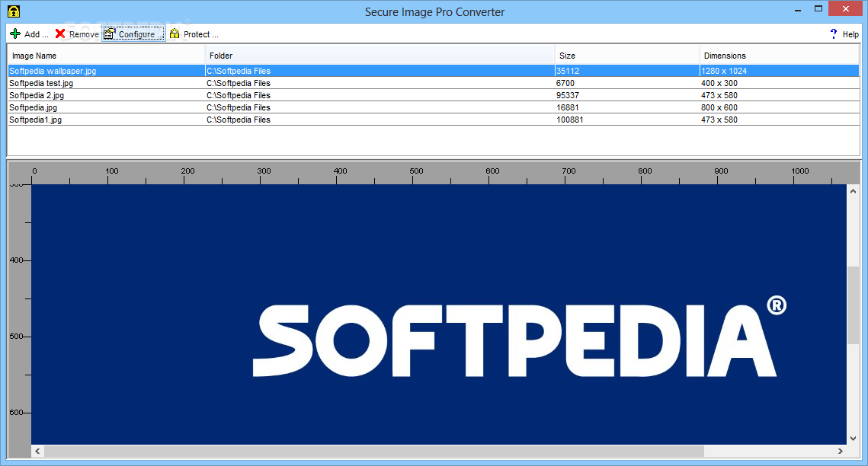Screen dimensions: 868x466
Task: Start the Protect ... action
Action: 201,34
